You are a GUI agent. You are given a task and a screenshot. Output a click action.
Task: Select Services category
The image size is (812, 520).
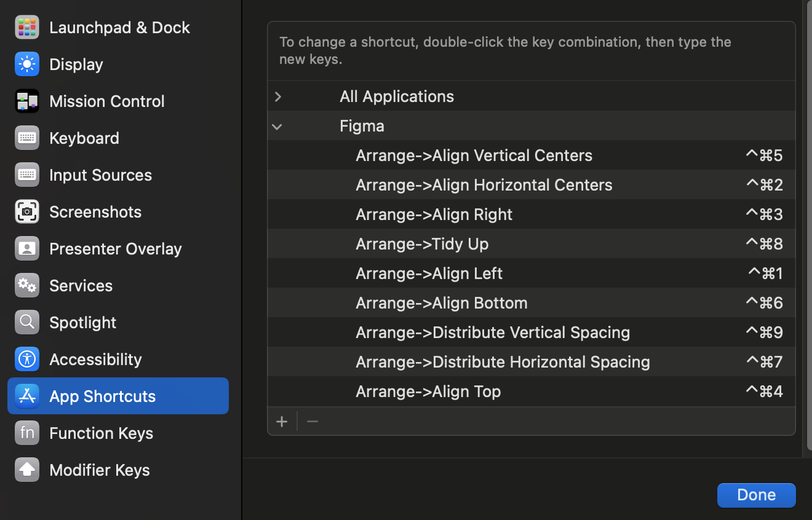(x=118, y=286)
